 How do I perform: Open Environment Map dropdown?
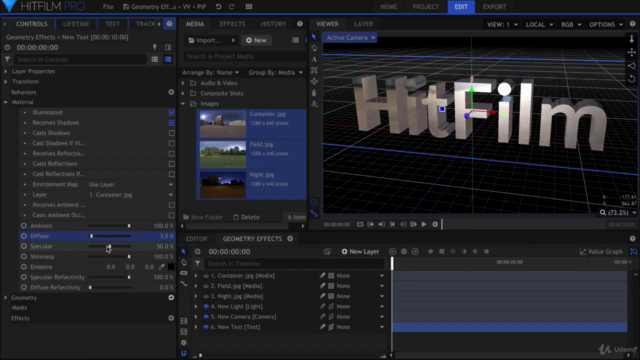[x=131, y=184]
